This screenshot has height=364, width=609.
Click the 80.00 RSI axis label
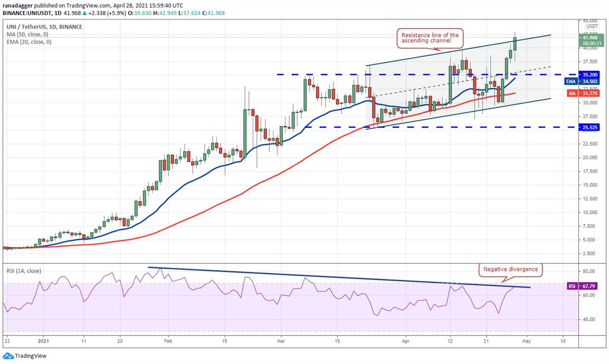point(588,271)
